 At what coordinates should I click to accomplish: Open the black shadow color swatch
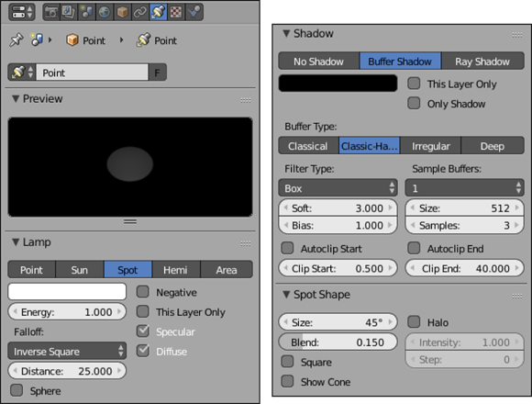pyautogui.click(x=338, y=84)
